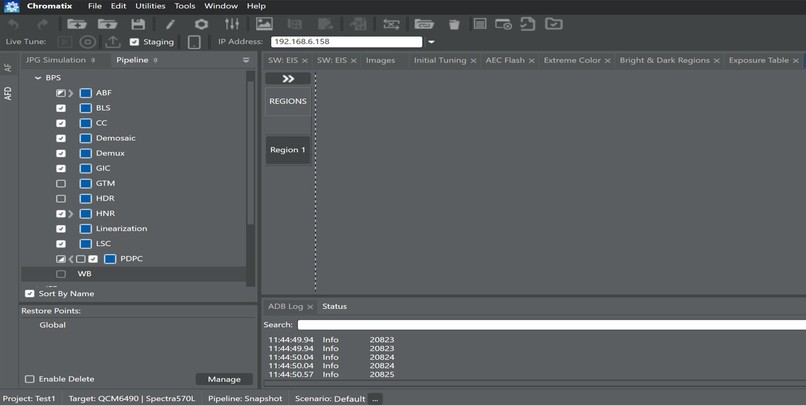Viewport: 806px width, 406px height.
Task: Open settings with the gear icon
Action: pyautogui.click(x=202, y=24)
